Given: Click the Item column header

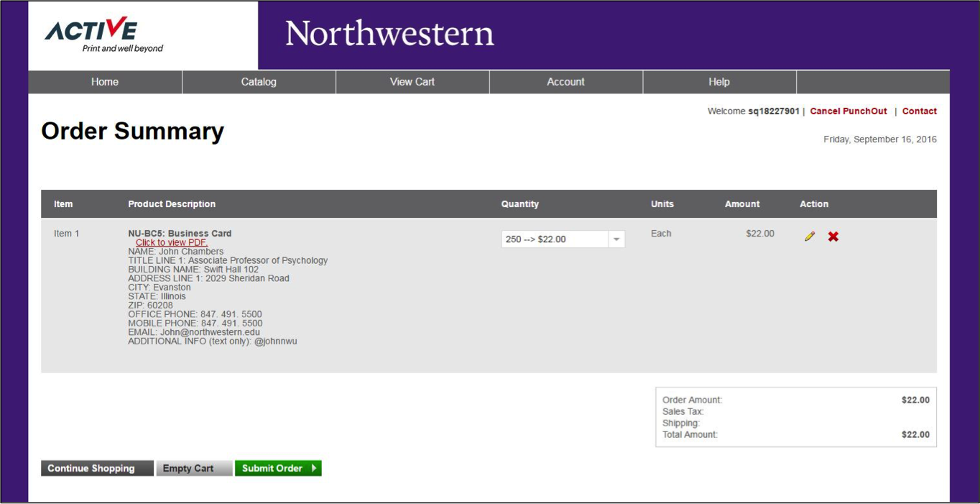Looking at the screenshot, I should (63, 204).
